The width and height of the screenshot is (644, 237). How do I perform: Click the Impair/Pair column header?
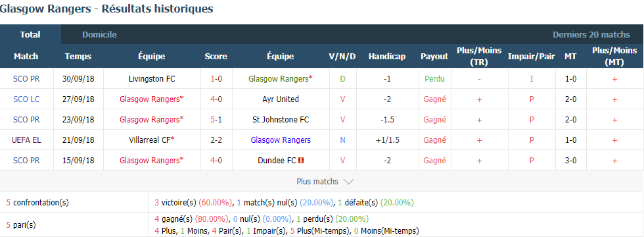(532, 57)
